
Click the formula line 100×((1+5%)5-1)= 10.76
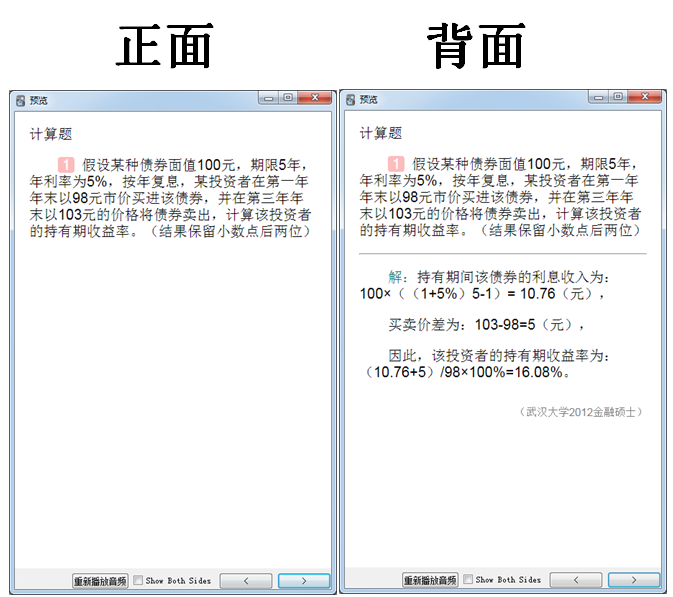click(x=482, y=294)
